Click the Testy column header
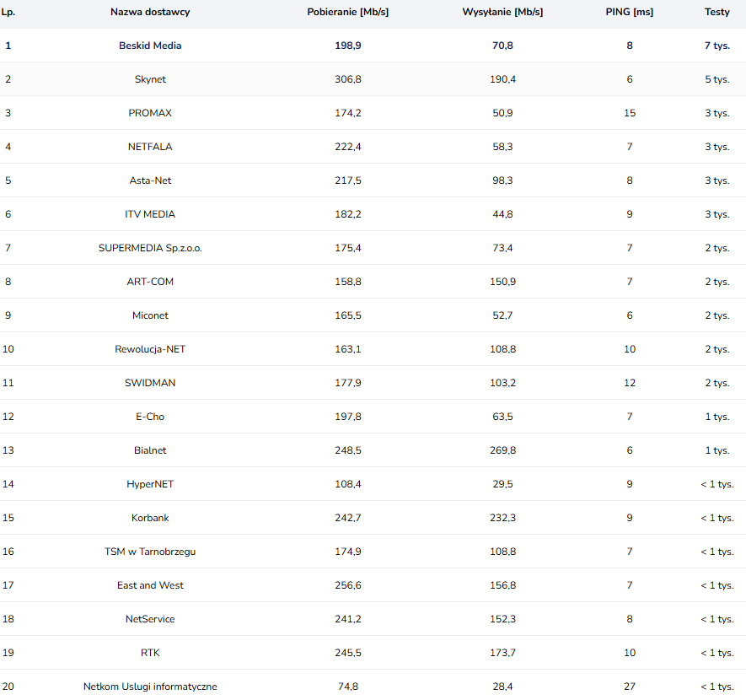This screenshot has height=700, width=746. point(717,12)
